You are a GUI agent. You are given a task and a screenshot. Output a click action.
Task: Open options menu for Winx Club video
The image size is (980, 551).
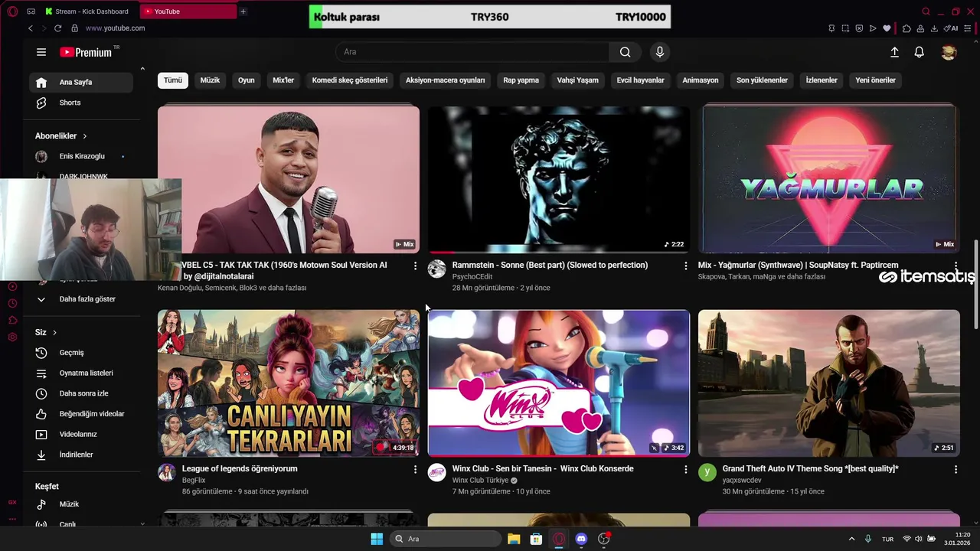pos(686,469)
